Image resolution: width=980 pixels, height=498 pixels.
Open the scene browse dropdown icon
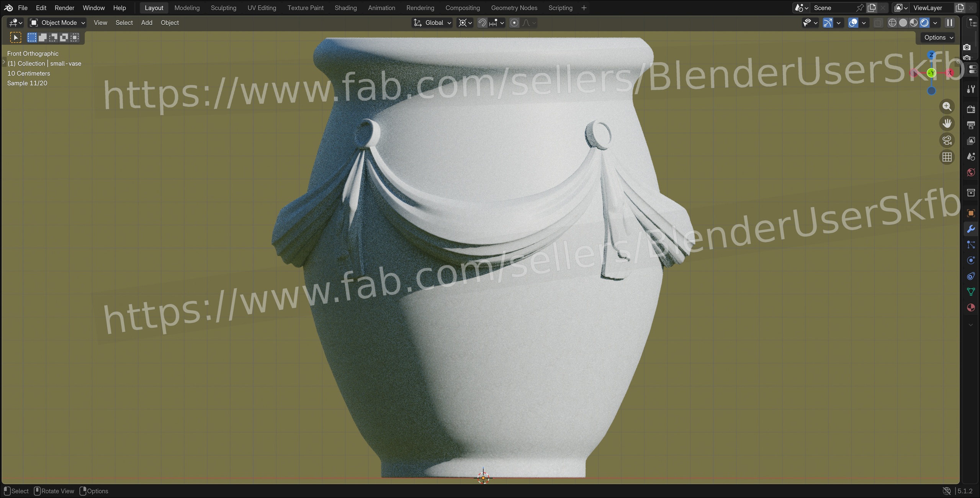click(801, 8)
